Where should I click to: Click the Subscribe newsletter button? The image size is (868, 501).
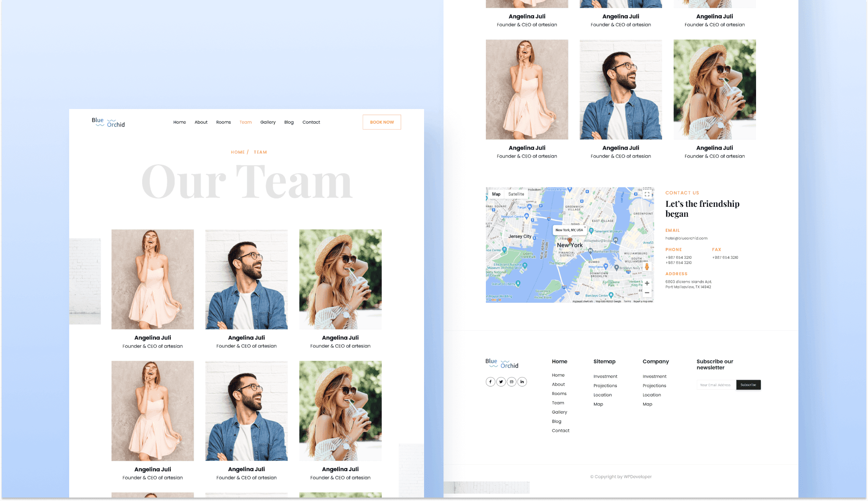click(748, 385)
